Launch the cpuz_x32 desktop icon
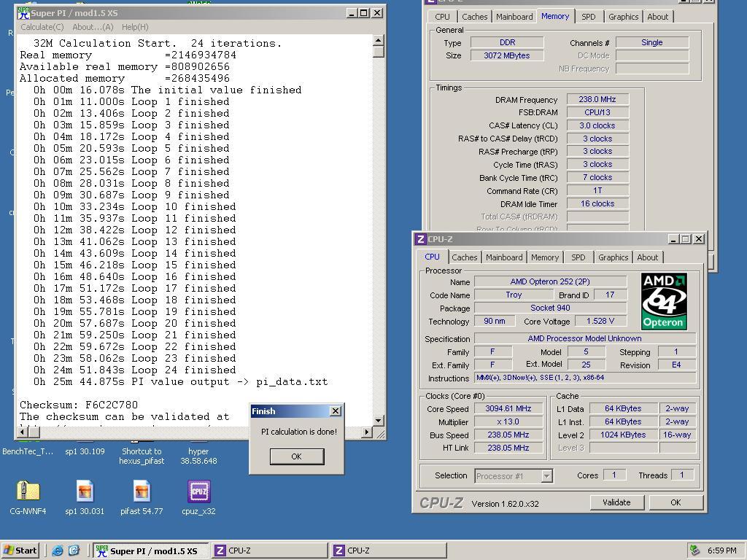747x560 pixels. click(198, 491)
